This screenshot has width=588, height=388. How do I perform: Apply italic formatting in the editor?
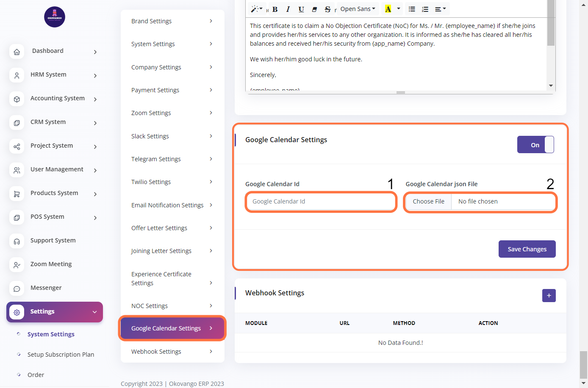pyautogui.click(x=288, y=9)
